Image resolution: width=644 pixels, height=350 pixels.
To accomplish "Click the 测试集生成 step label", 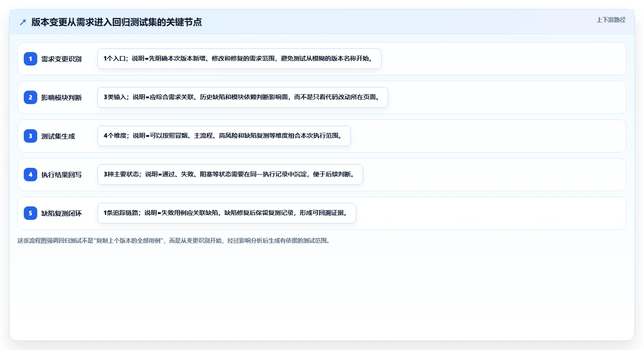I will pyautogui.click(x=58, y=136).
